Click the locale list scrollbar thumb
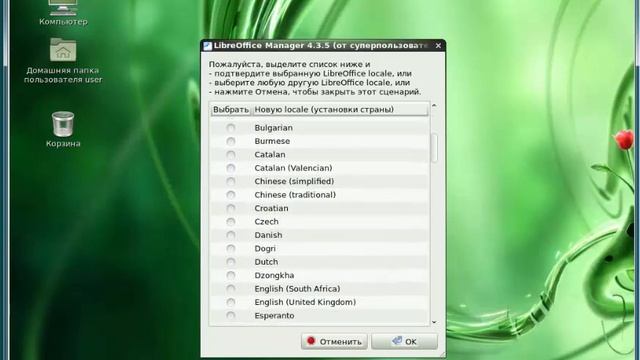The width and height of the screenshot is (640, 360). (x=434, y=147)
